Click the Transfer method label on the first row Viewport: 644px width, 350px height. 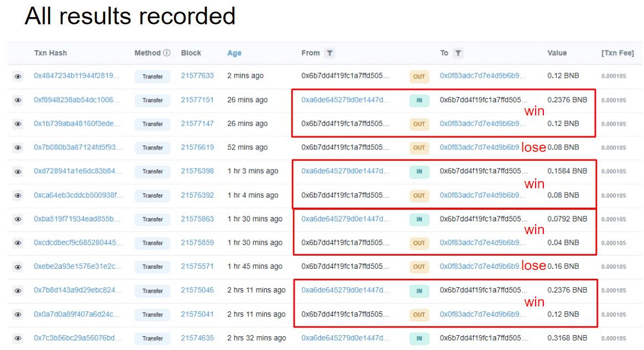[152, 77]
